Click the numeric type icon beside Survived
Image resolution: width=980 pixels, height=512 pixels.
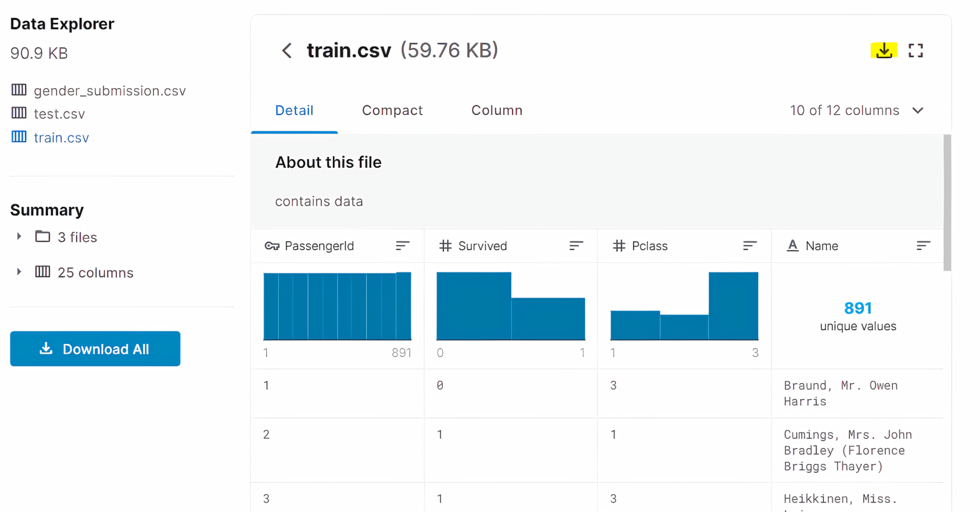[445, 245]
